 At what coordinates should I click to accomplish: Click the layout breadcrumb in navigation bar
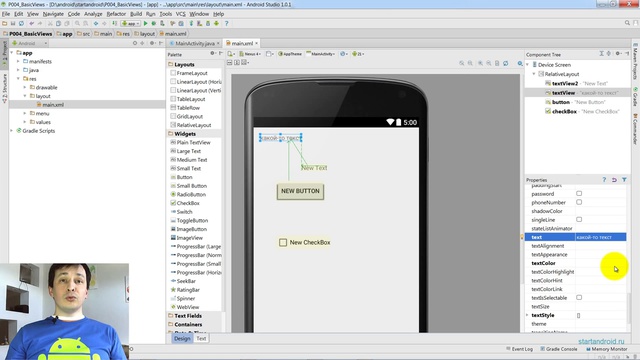click(145, 34)
